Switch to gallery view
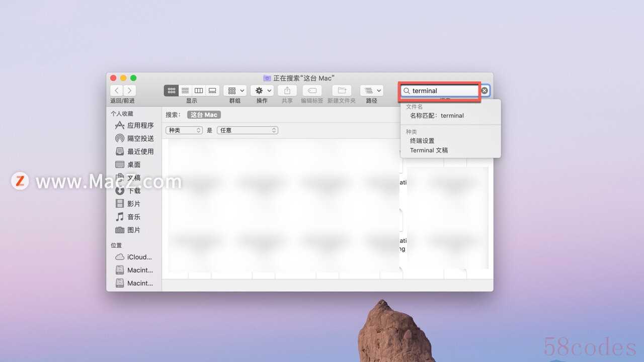Screen dimensions: 644x362 coord(212,90)
